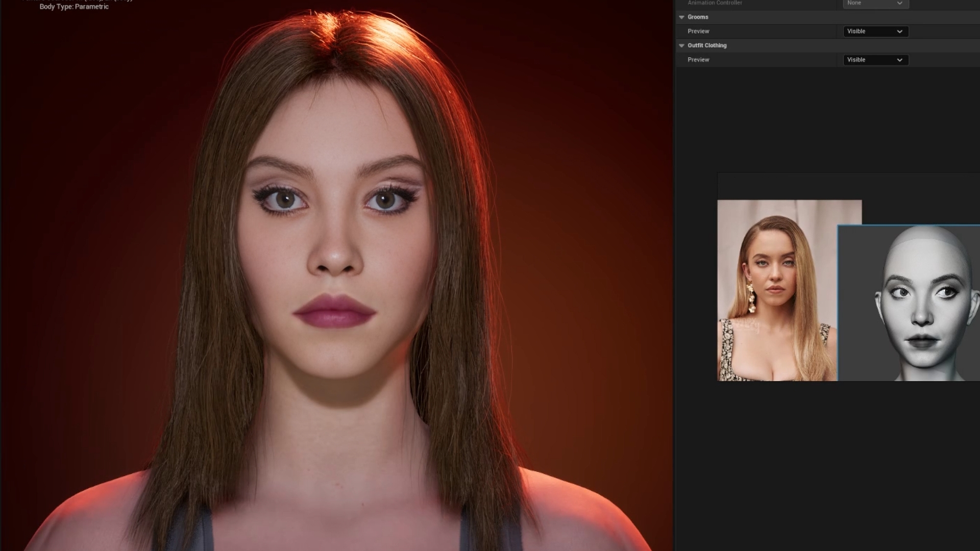Open the Grooms Preview visibility dropdown
The image size is (980, 551).
[x=875, y=31]
